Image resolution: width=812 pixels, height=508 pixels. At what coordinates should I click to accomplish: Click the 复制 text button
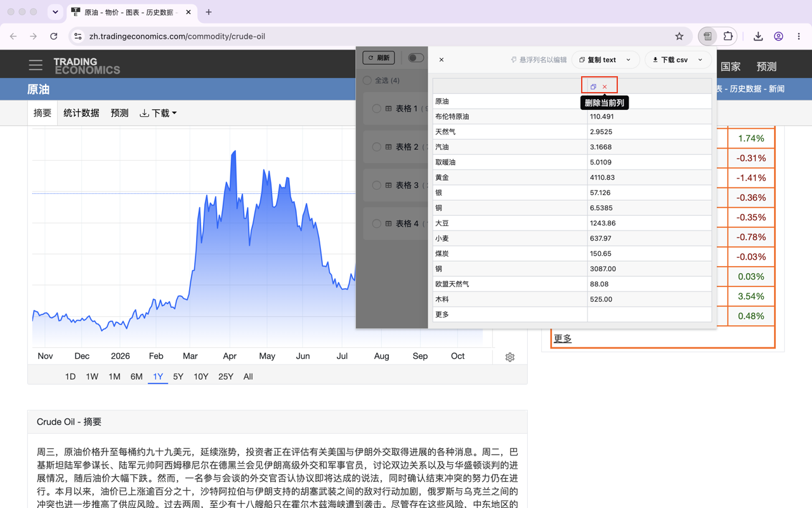click(x=597, y=60)
